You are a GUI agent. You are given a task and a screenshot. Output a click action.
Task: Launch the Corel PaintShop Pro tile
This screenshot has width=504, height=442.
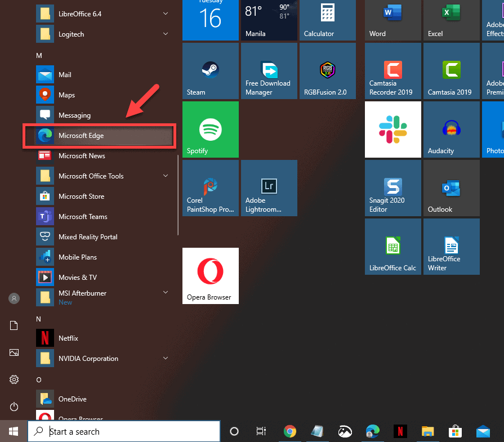(x=211, y=188)
